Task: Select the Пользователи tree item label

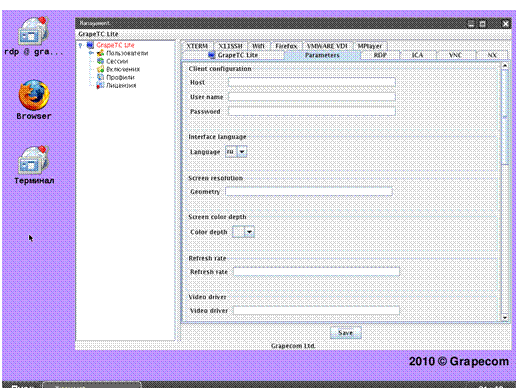Action: click(127, 53)
